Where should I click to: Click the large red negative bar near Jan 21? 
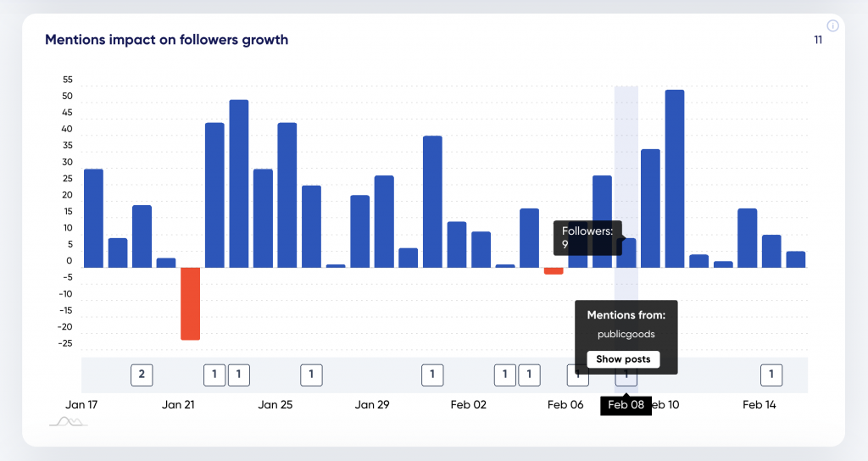[191, 304]
